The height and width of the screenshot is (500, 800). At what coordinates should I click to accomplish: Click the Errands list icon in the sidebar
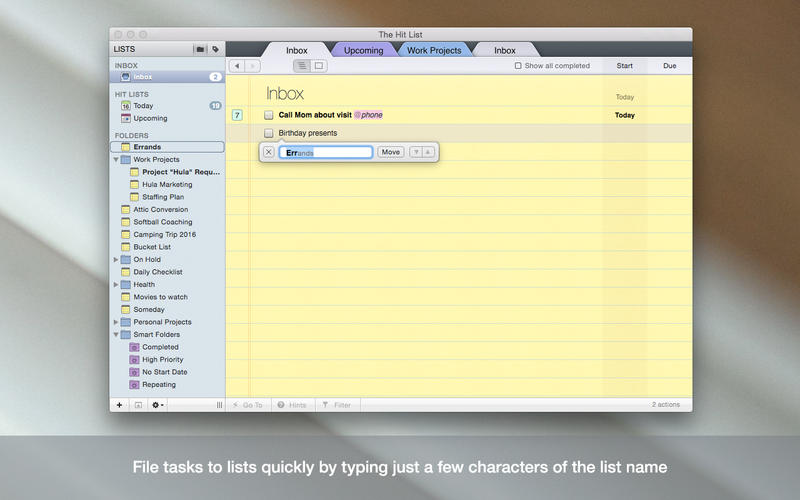(x=126, y=147)
